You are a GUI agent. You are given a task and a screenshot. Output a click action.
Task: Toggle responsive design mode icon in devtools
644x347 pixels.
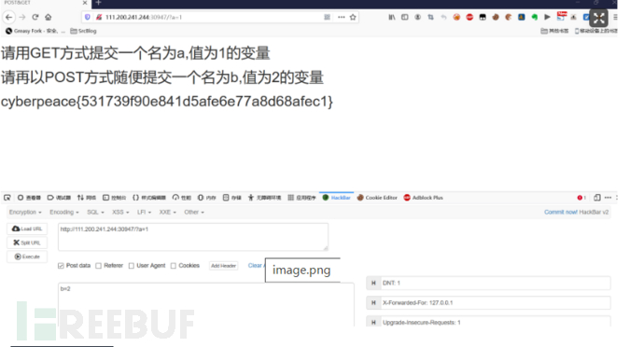pos(597,198)
